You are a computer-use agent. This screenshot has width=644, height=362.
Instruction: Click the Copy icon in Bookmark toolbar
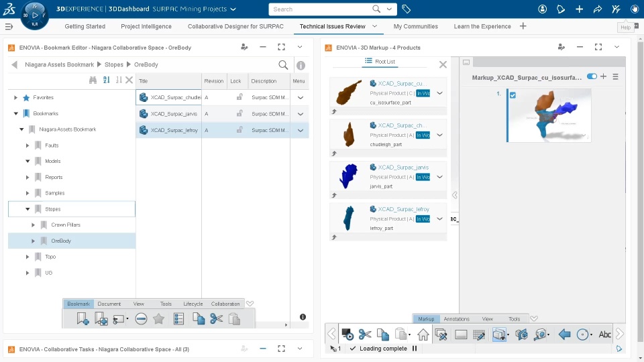[x=199, y=319]
